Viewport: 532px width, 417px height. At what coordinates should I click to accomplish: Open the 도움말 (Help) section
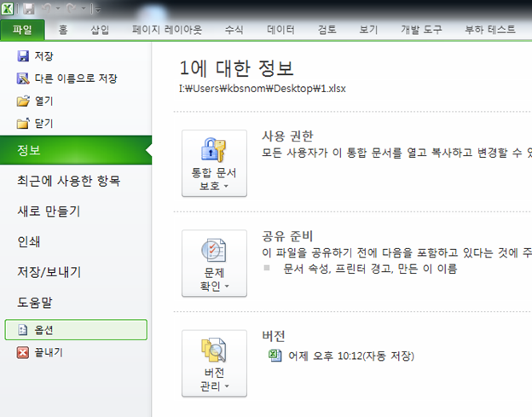35,303
